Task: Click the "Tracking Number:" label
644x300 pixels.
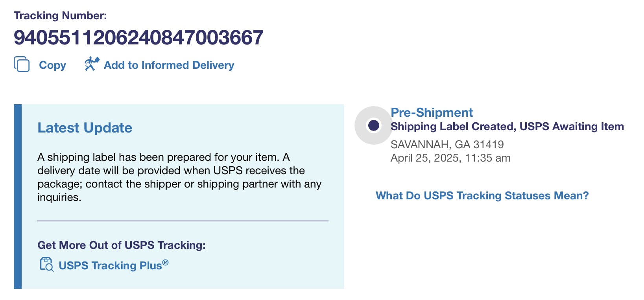Action: coord(60,16)
